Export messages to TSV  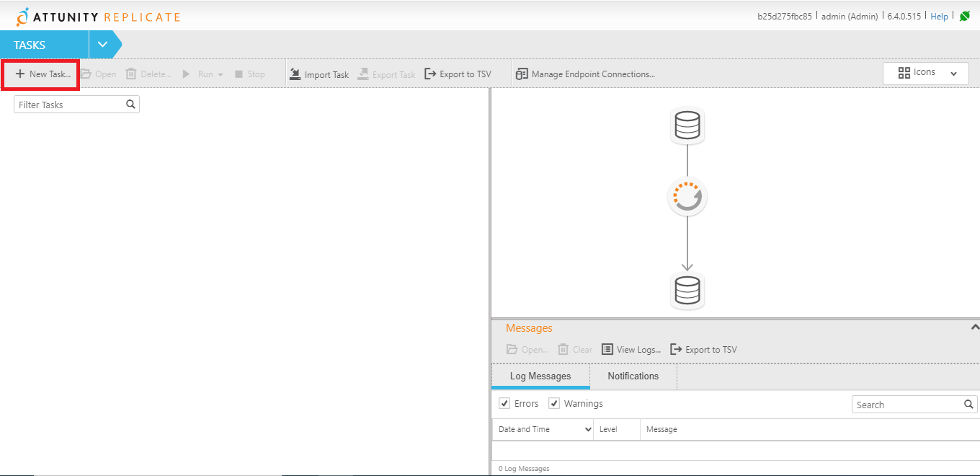click(x=704, y=350)
